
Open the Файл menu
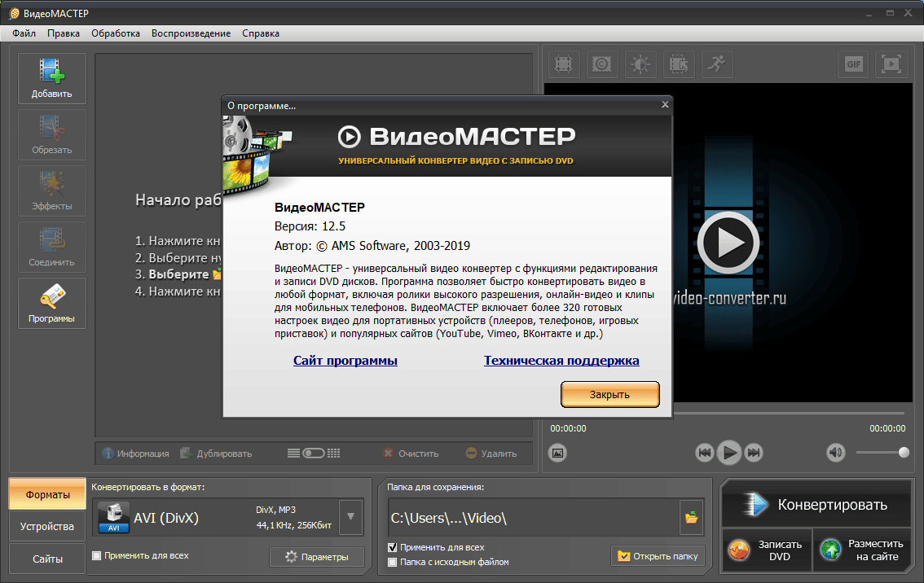(24, 33)
